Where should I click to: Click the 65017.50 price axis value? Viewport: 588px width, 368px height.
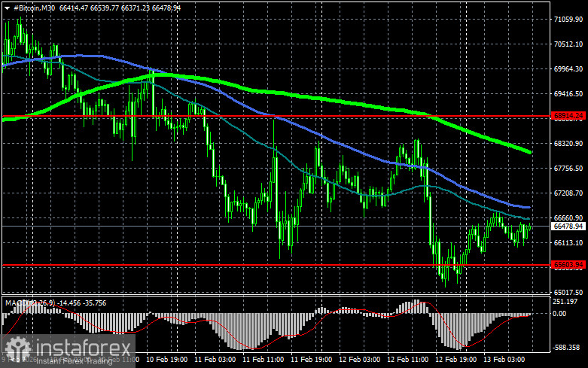pyautogui.click(x=568, y=292)
